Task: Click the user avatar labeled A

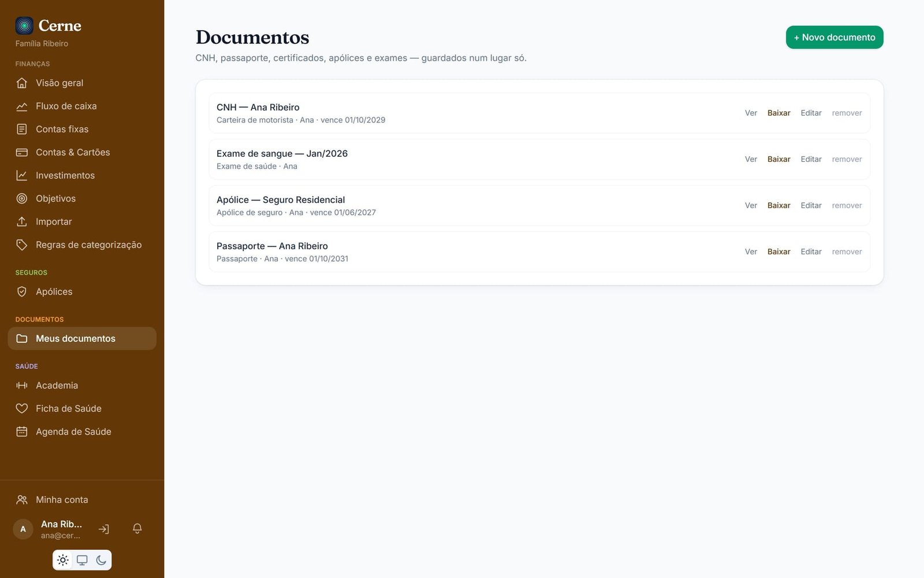Action: (23, 529)
